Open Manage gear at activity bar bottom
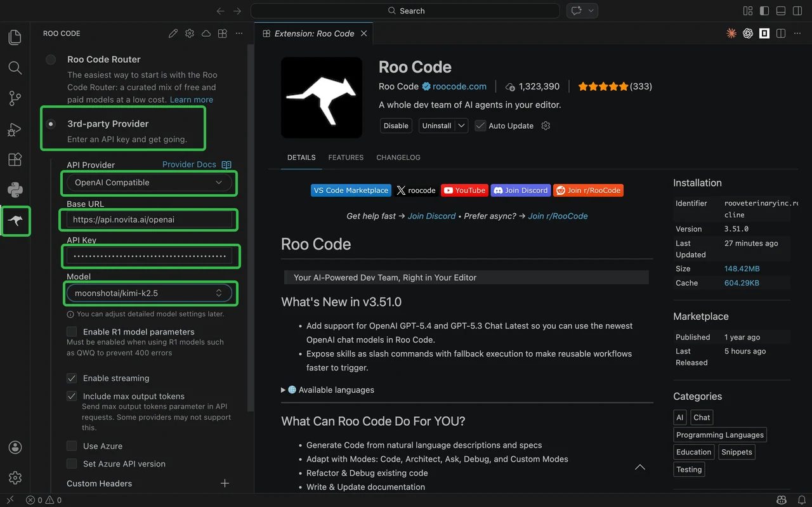The image size is (812, 507). pos(15,478)
